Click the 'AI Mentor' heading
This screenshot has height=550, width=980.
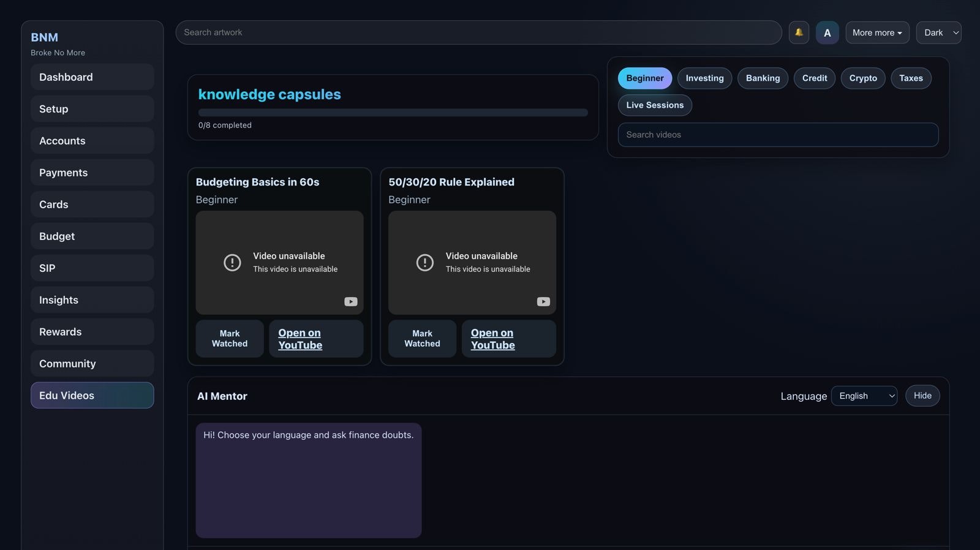[x=222, y=396]
